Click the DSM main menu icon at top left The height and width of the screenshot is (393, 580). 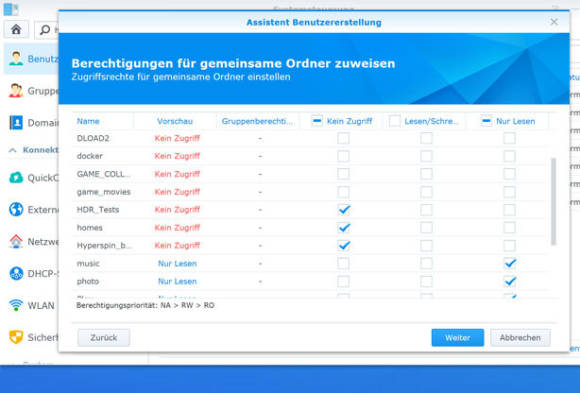(x=11, y=9)
